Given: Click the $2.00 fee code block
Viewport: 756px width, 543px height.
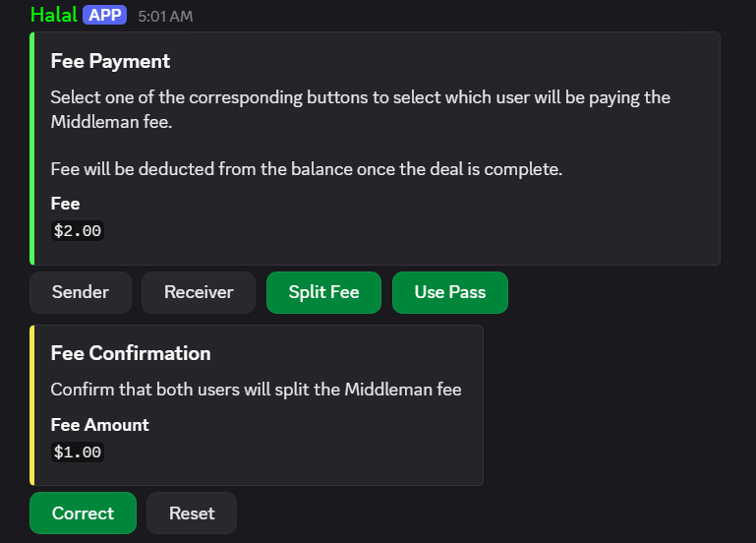Looking at the screenshot, I should [x=78, y=231].
